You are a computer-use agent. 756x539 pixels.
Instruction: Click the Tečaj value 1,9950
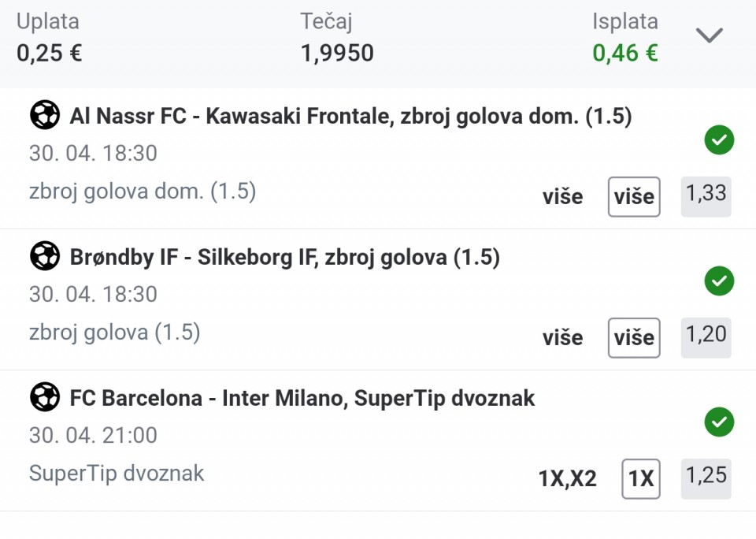pyautogui.click(x=337, y=53)
